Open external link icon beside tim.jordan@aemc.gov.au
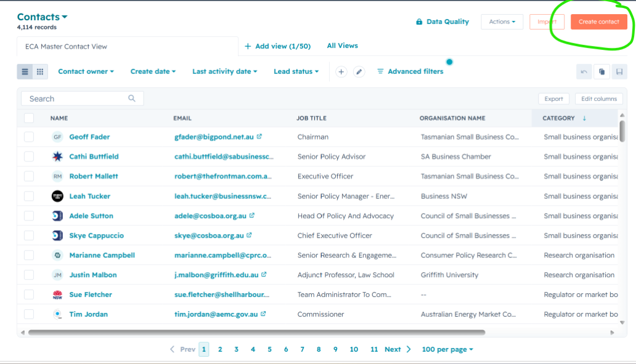The height and width of the screenshot is (364, 636). [x=263, y=313]
